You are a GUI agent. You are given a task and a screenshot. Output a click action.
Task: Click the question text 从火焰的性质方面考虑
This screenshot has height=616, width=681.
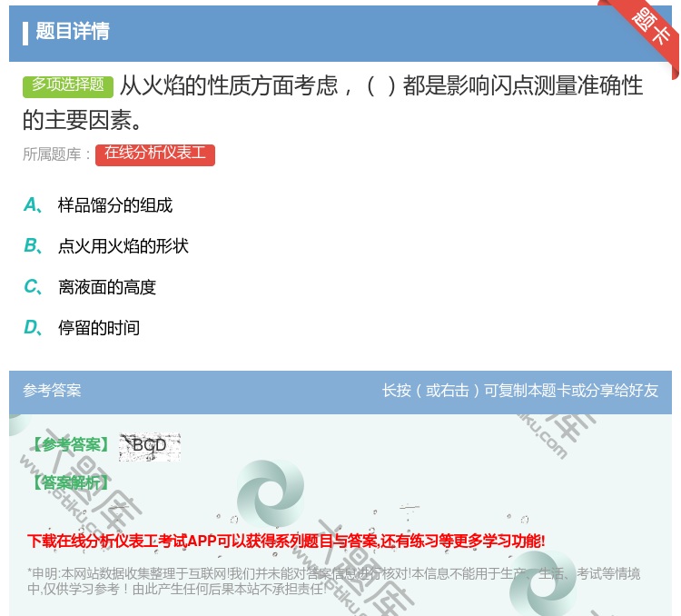point(332,103)
